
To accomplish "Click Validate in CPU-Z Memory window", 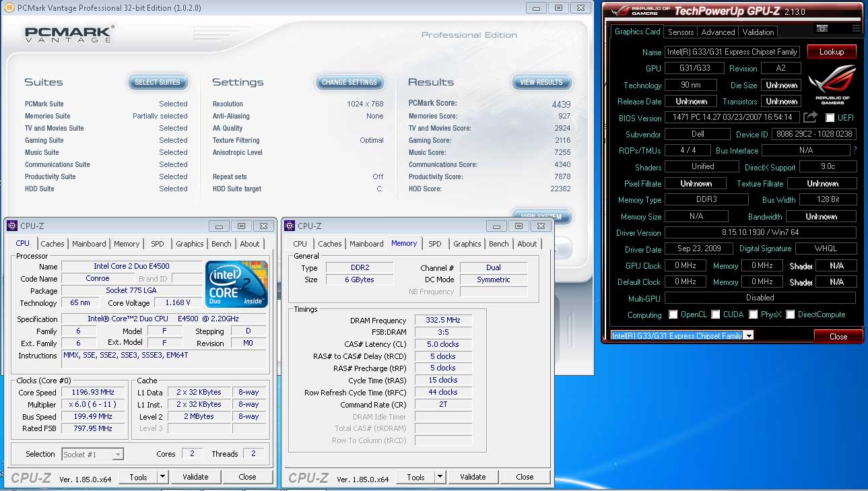I will 473,477.
